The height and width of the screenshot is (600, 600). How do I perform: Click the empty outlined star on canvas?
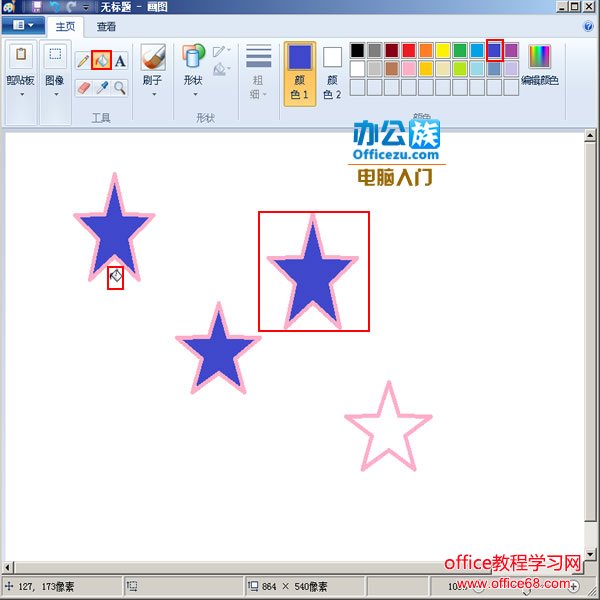pyautogui.click(x=388, y=426)
